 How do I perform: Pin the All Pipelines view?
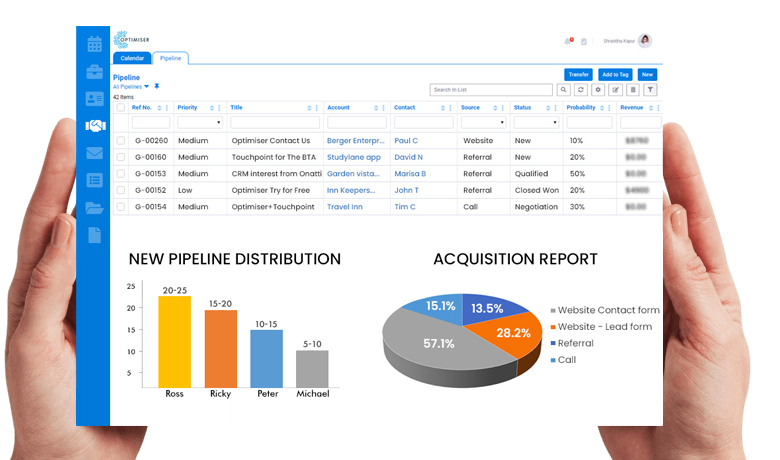click(x=157, y=87)
